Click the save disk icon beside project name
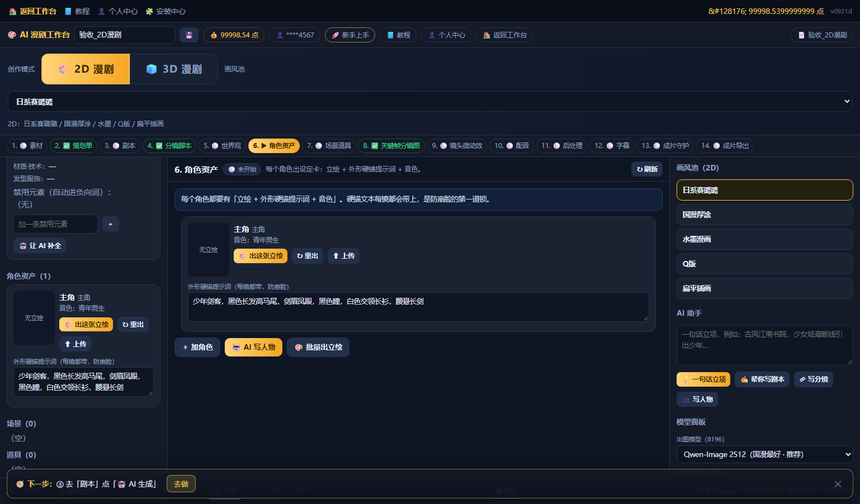 [x=189, y=35]
